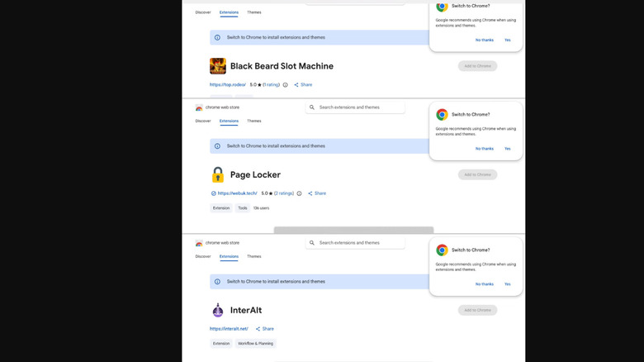Click the Extension tag under Page Locker
644x362 pixels.
coord(221,208)
